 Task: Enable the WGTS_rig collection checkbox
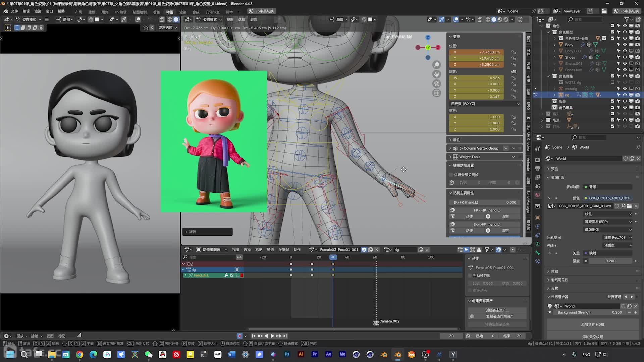pyautogui.click(x=612, y=82)
